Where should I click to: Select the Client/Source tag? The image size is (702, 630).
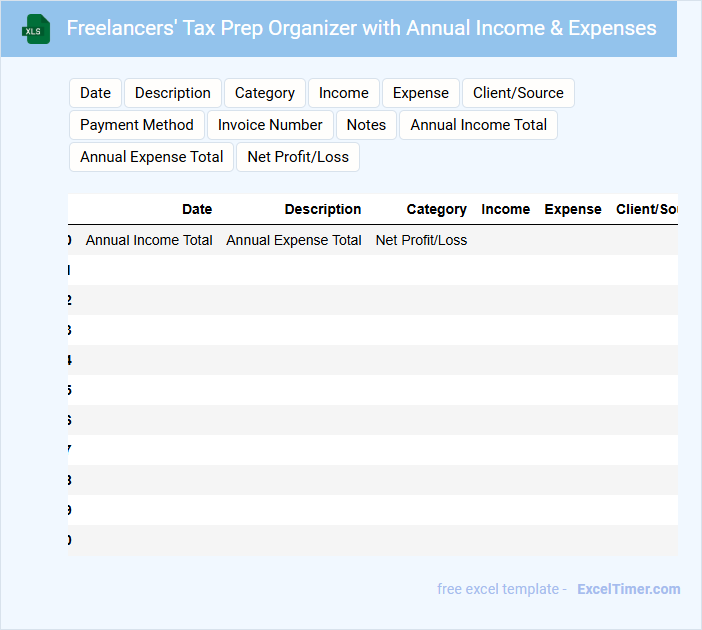click(518, 93)
